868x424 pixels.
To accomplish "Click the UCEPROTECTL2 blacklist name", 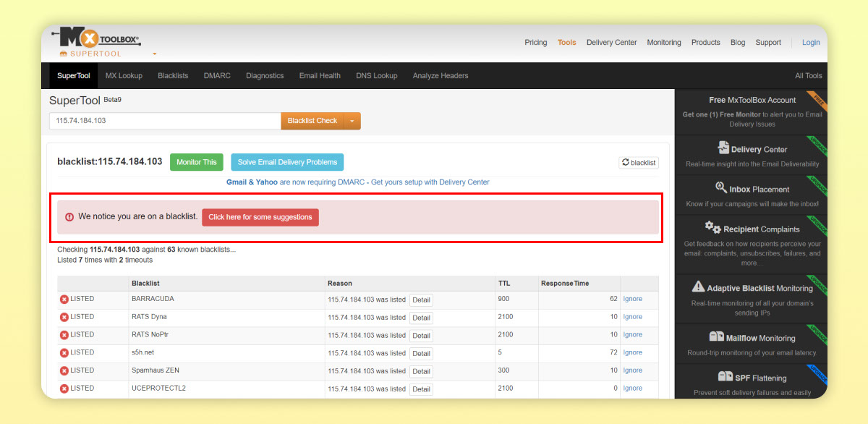I will pos(159,389).
